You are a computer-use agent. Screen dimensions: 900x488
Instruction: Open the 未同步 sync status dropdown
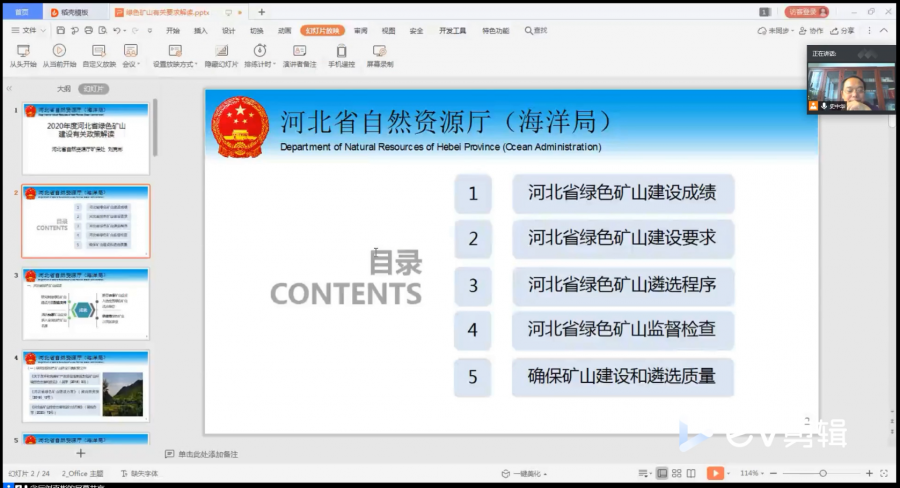tap(775, 30)
